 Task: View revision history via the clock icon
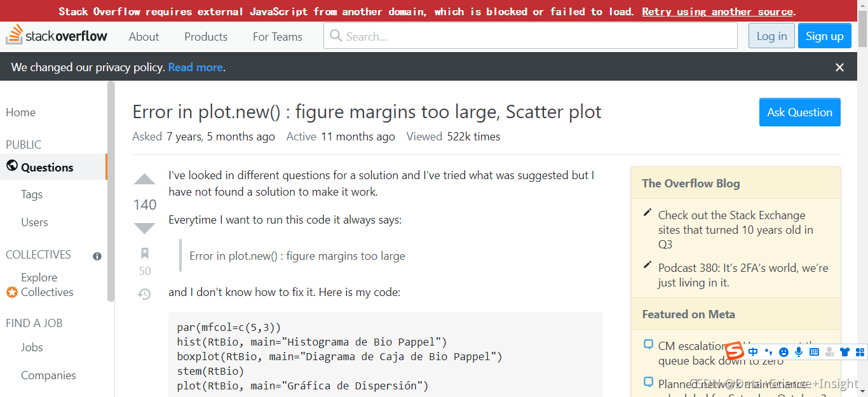(x=144, y=294)
